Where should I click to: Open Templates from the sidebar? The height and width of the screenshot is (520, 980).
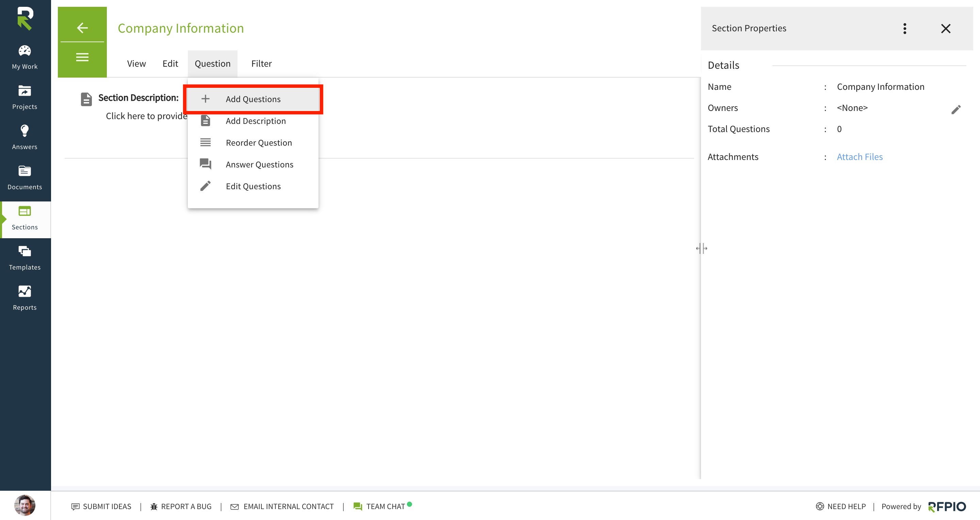point(25,258)
